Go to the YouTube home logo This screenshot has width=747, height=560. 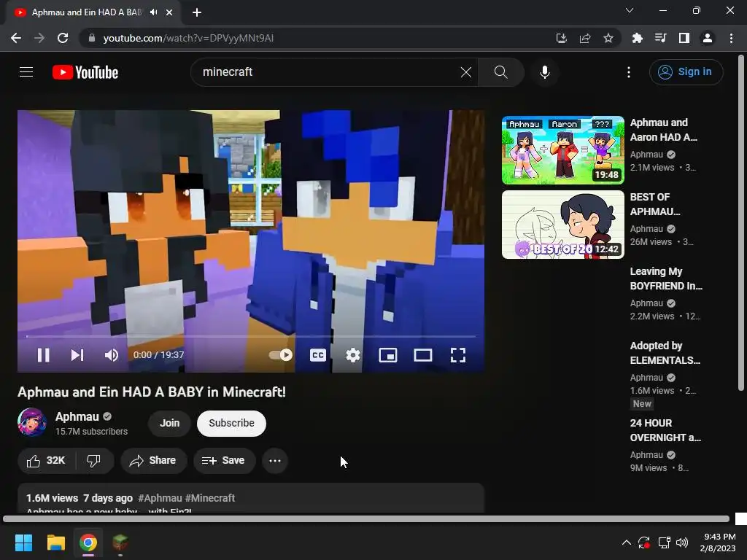(x=85, y=72)
